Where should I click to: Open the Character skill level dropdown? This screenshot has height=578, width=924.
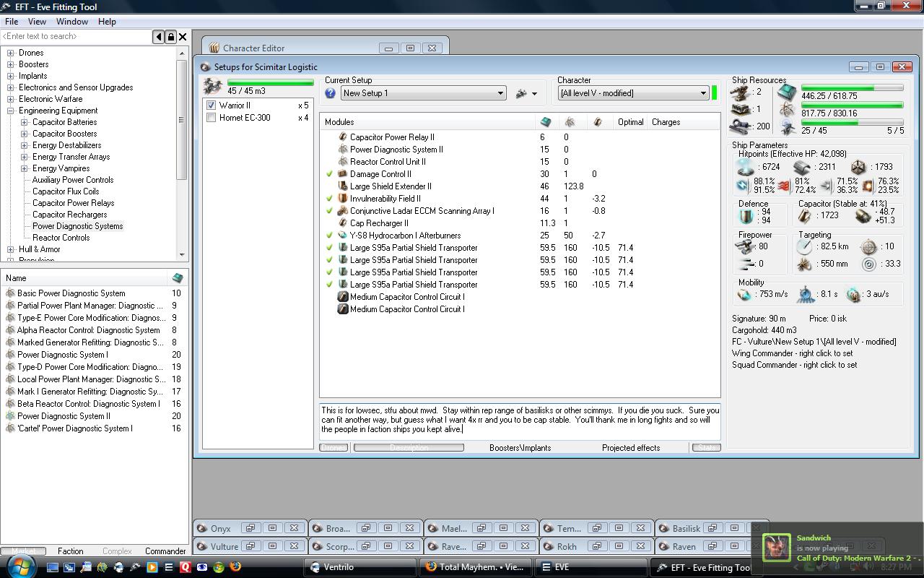702,93
